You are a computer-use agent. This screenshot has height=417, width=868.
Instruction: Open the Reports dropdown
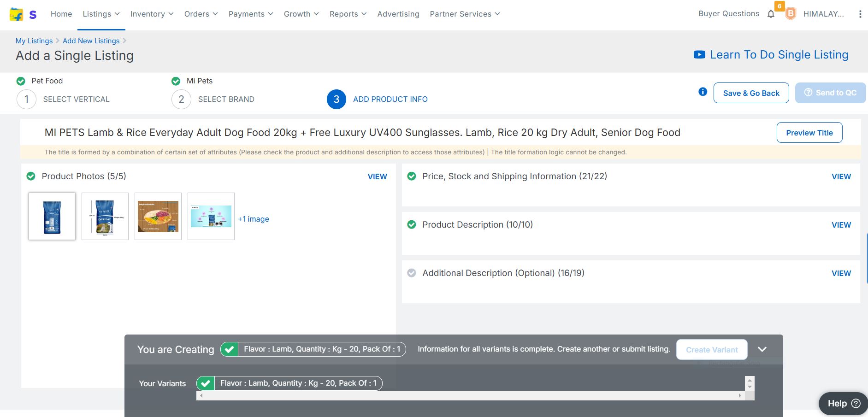pos(348,14)
